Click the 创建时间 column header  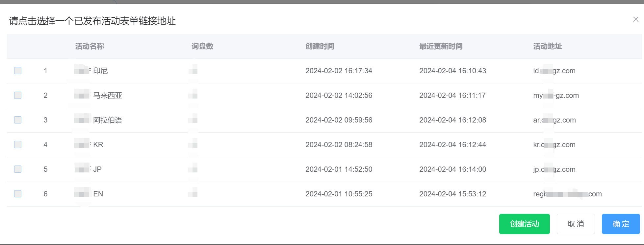pyautogui.click(x=320, y=46)
